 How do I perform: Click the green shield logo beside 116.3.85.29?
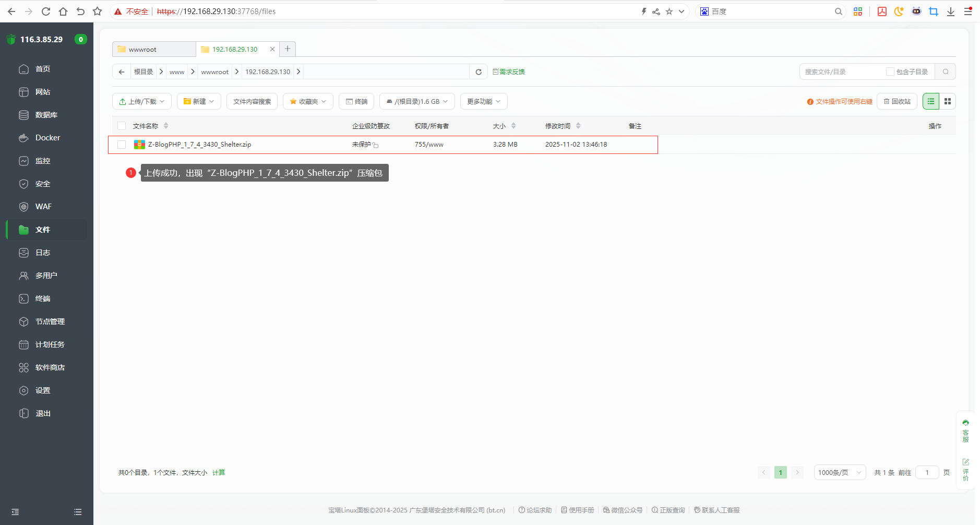[x=11, y=39]
